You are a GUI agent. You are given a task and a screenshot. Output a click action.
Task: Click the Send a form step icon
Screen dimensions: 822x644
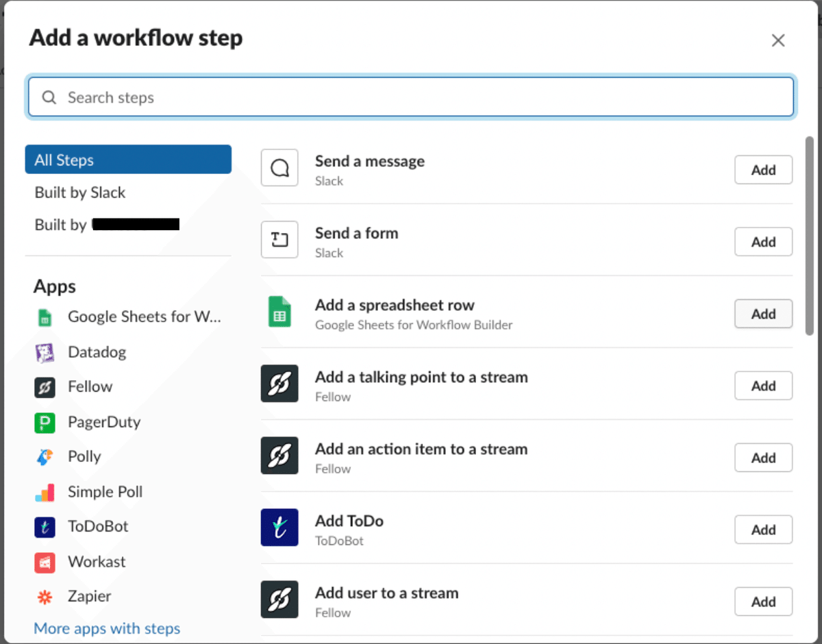[x=279, y=240]
